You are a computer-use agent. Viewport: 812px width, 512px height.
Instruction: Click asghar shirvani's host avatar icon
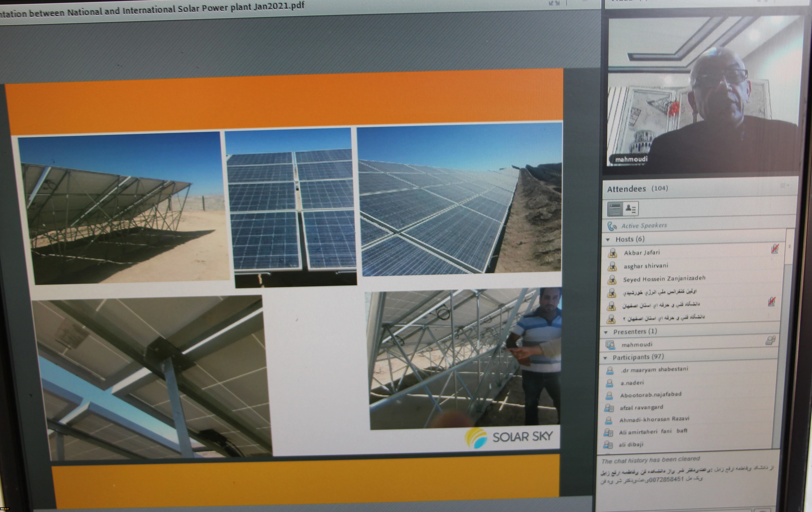pos(612,267)
